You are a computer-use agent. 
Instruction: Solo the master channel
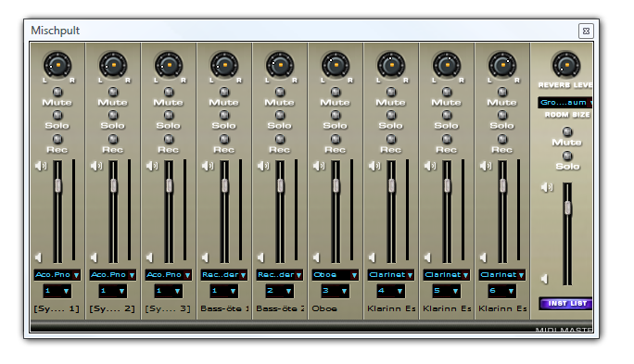[567, 156]
